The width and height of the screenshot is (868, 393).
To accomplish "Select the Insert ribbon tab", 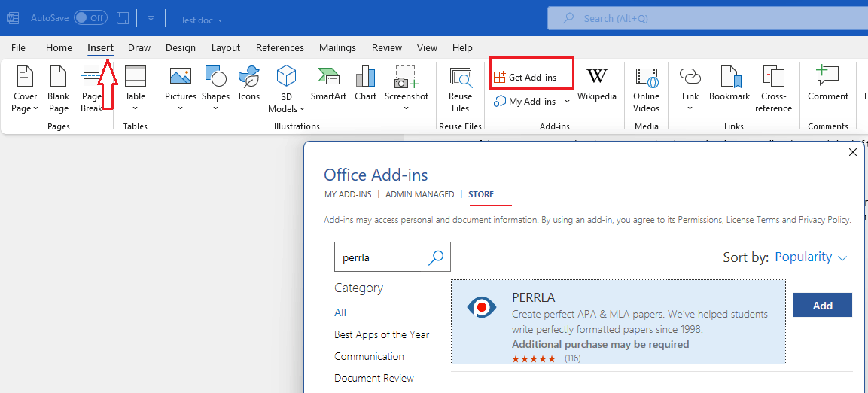I will pyautogui.click(x=100, y=47).
